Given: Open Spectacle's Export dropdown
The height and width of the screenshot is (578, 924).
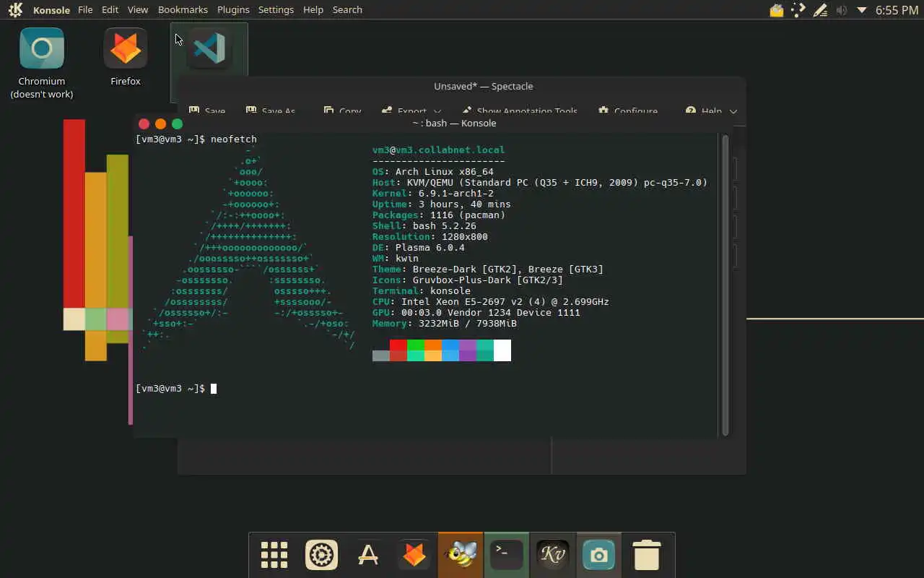Looking at the screenshot, I should tap(411, 111).
